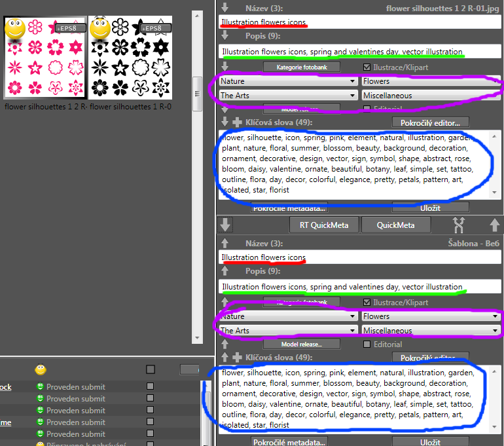
Task: Click the EPS8 badge on the black flowers thumbnail
Action: pos(156,28)
